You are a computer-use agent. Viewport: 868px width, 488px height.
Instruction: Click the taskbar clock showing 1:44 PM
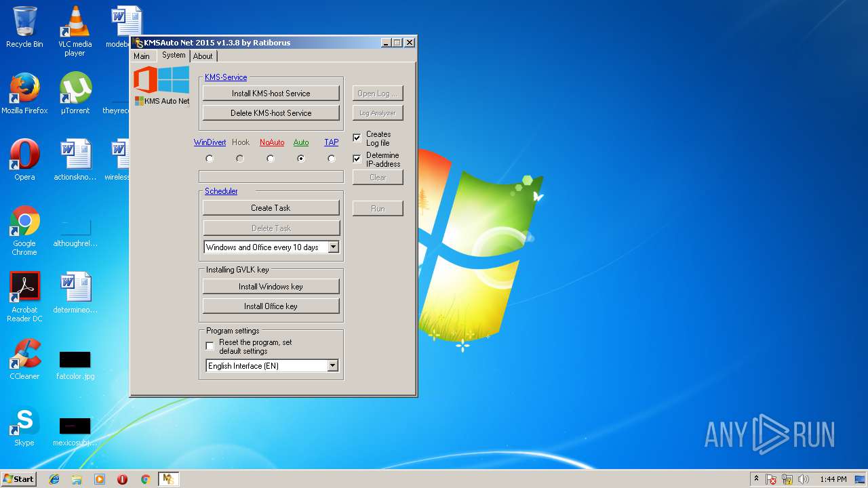[833, 479]
